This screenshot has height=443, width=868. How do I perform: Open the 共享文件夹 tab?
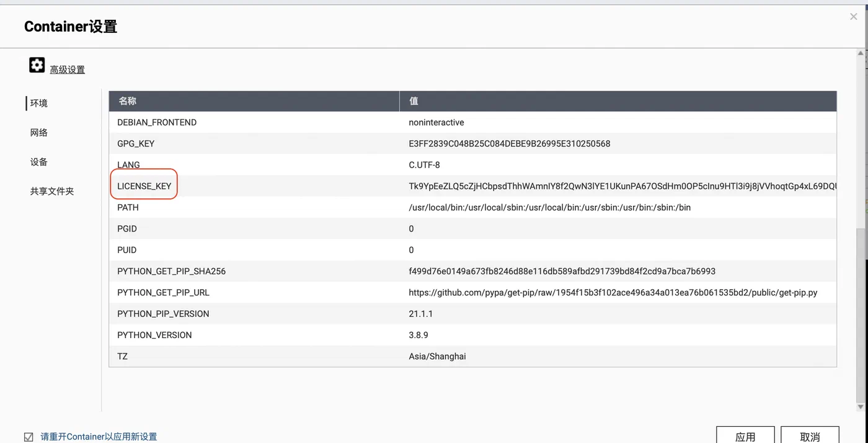click(52, 191)
